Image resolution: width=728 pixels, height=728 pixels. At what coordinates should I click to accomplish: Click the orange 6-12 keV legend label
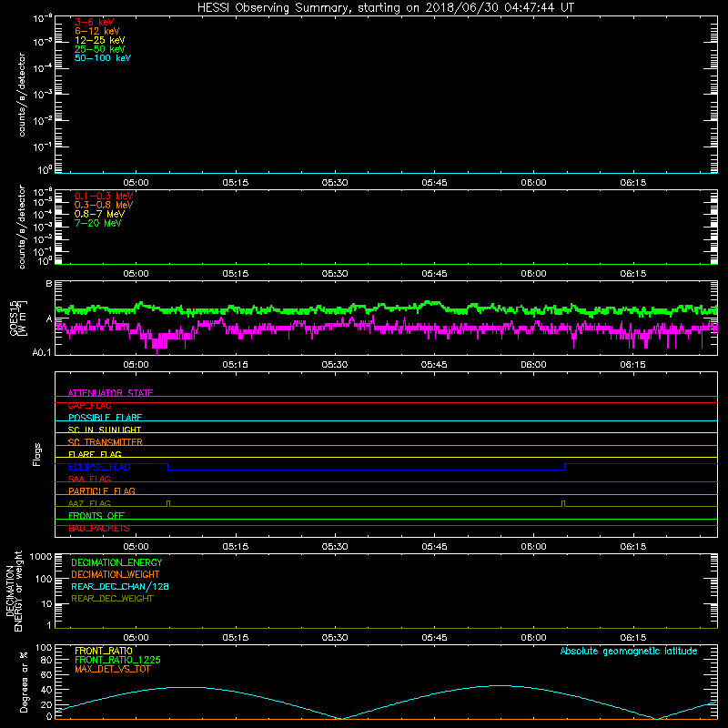pos(97,31)
